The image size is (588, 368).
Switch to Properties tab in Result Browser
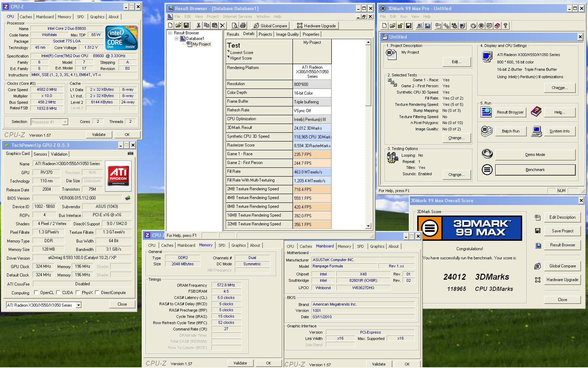pyautogui.click(x=311, y=34)
